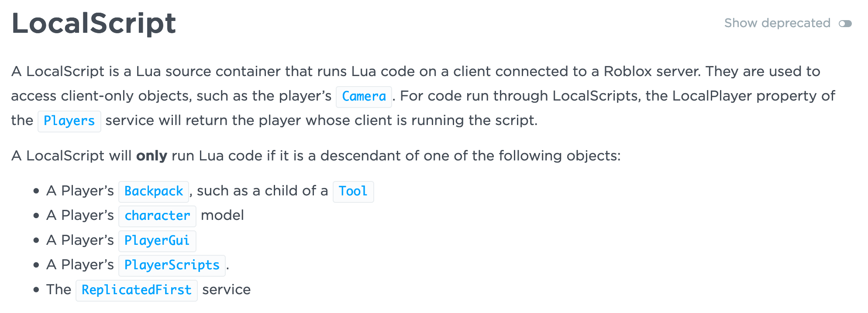Open the Tool class link
The width and height of the screenshot is (868, 313).
tap(353, 191)
